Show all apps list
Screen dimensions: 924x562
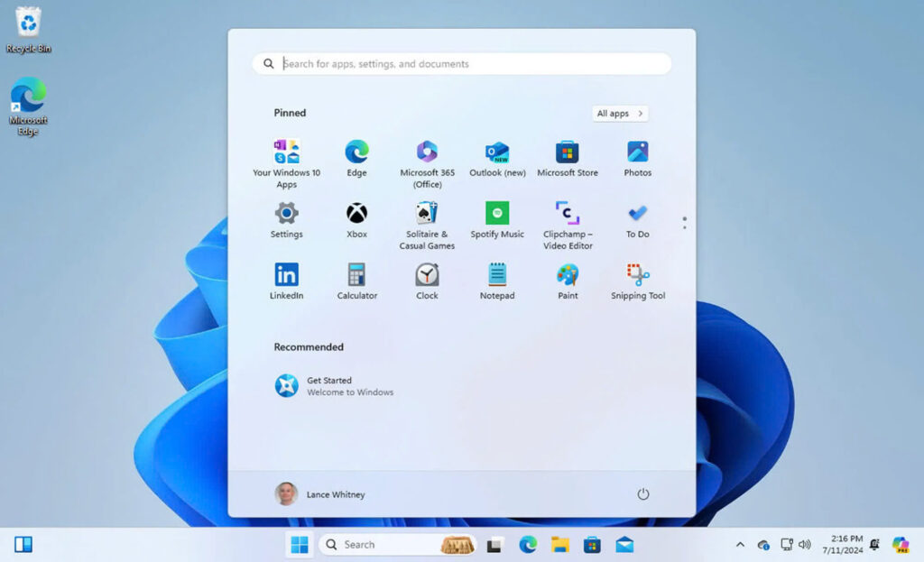pyautogui.click(x=619, y=113)
